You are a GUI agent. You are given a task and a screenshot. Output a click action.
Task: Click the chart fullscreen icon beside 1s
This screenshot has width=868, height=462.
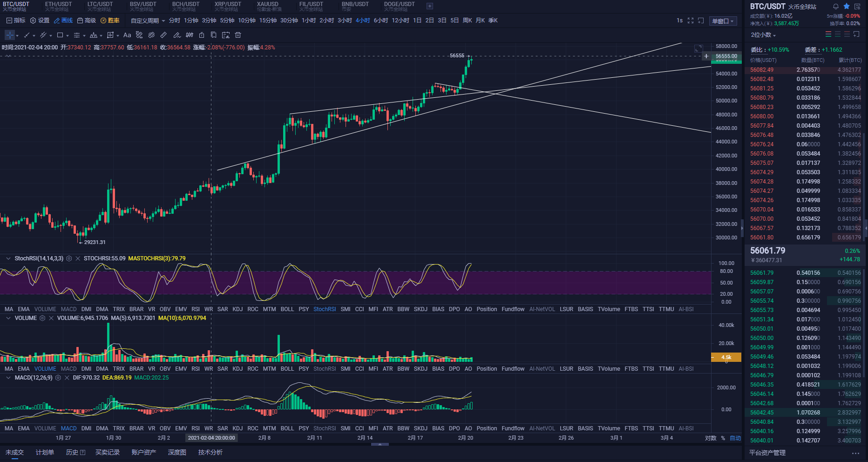(x=691, y=20)
